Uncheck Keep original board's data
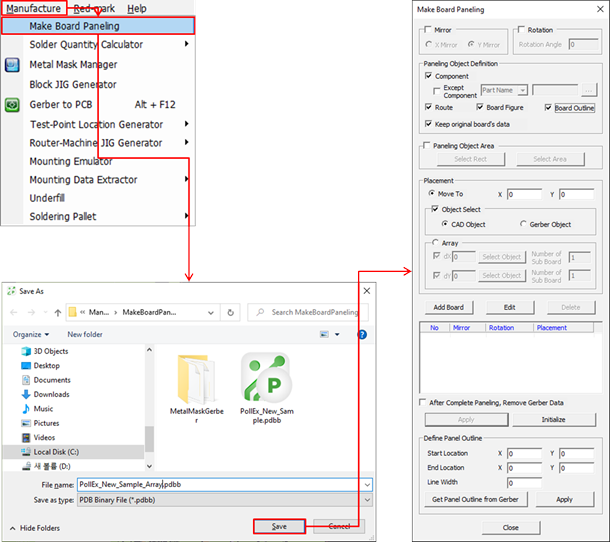The width and height of the screenshot is (610, 542). coord(429,122)
